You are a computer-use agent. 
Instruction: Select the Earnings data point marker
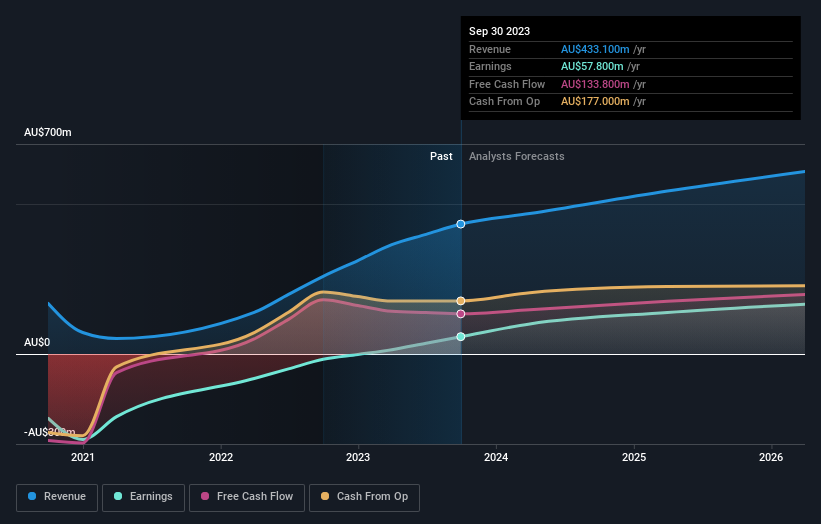(461, 337)
